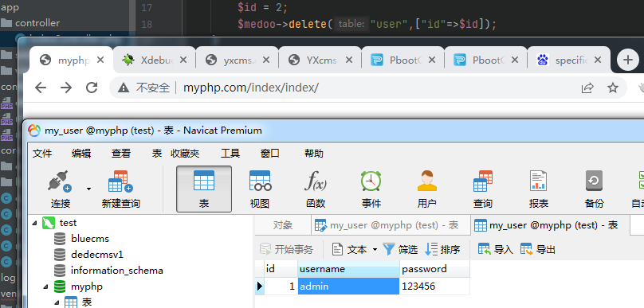Collapse the test connection tree node

click(x=34, y=223)
